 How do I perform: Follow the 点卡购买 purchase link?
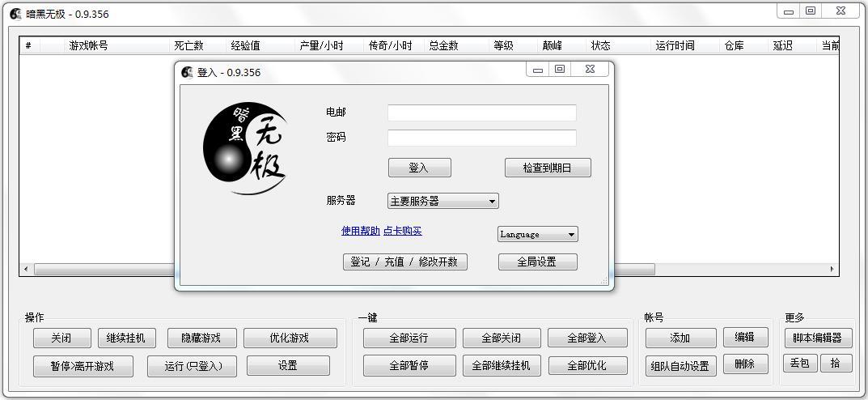(402, 231)
